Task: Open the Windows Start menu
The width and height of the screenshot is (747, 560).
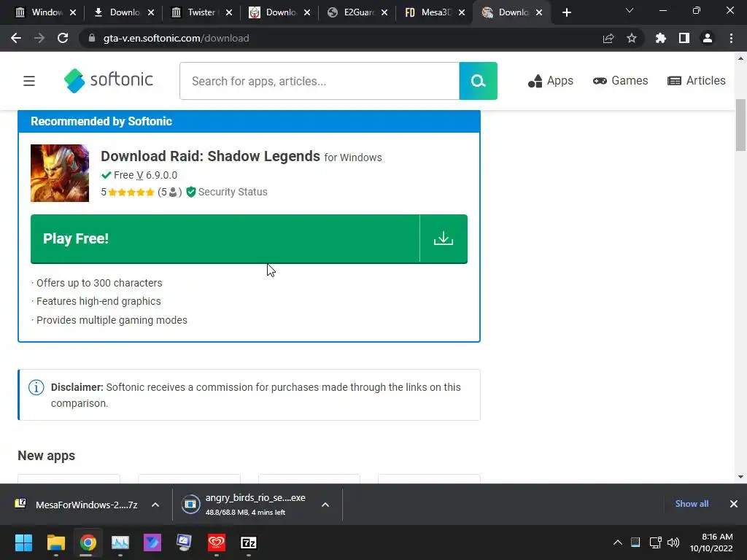Action: (x=24, y=542)
